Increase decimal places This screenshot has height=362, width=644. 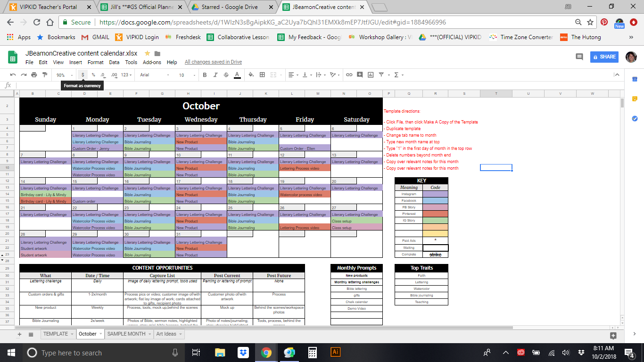click(x=114, y=74)
